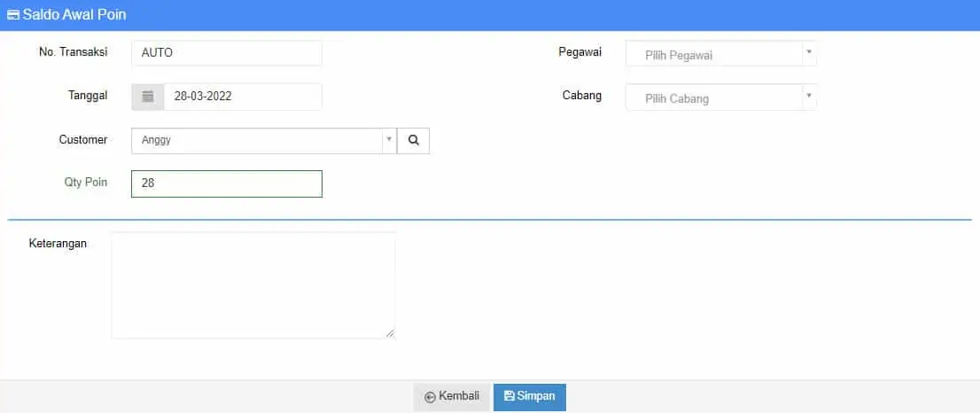Click the Kembali button
The width and height of the screenshot is (980, 413).
click(453, 397)
